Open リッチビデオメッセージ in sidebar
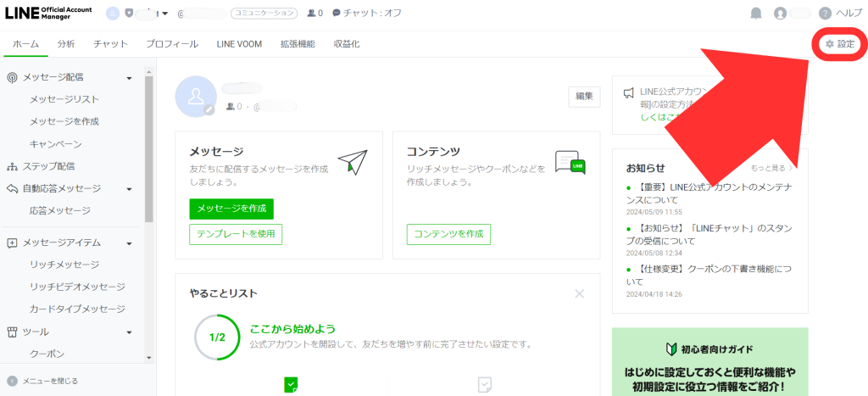 pos(77,287)
